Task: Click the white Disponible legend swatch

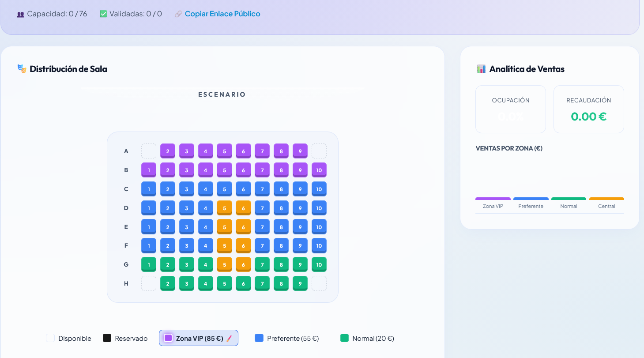Action: coord(50,338)
